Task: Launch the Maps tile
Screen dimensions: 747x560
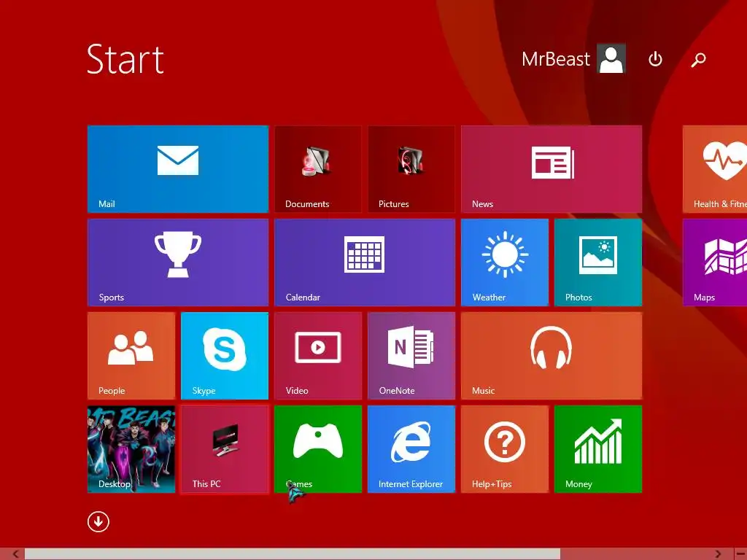Action: [x=715, y=262]
